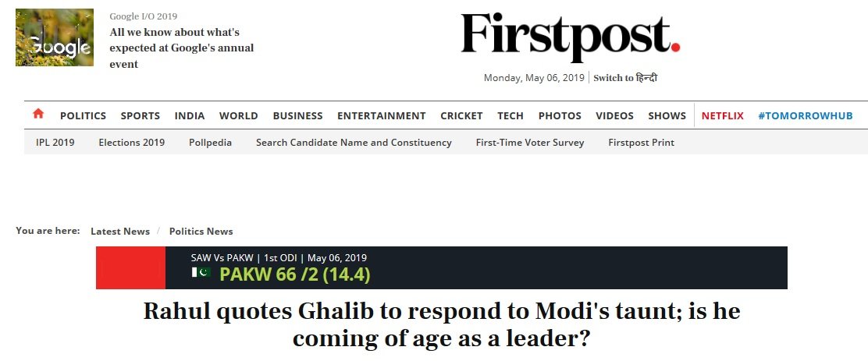
Task: Visit the #TomorrowHub link
Action: [805, 115]
